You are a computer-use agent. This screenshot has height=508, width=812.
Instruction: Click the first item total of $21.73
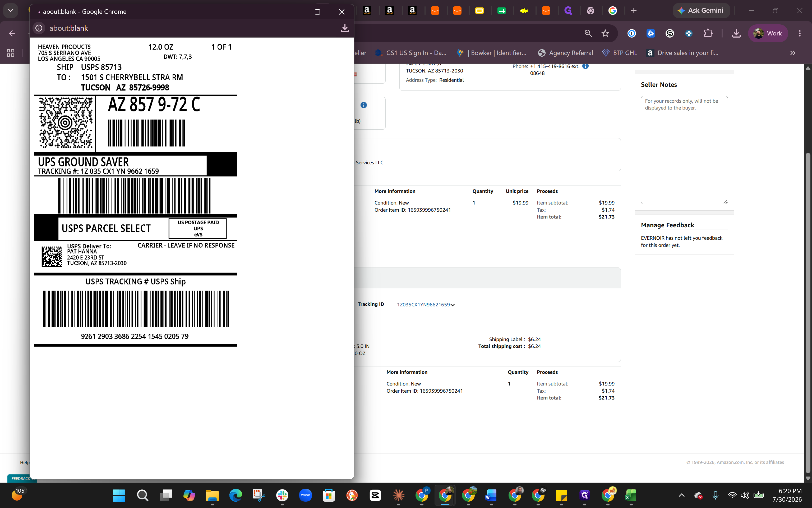(x=606, y=217)
